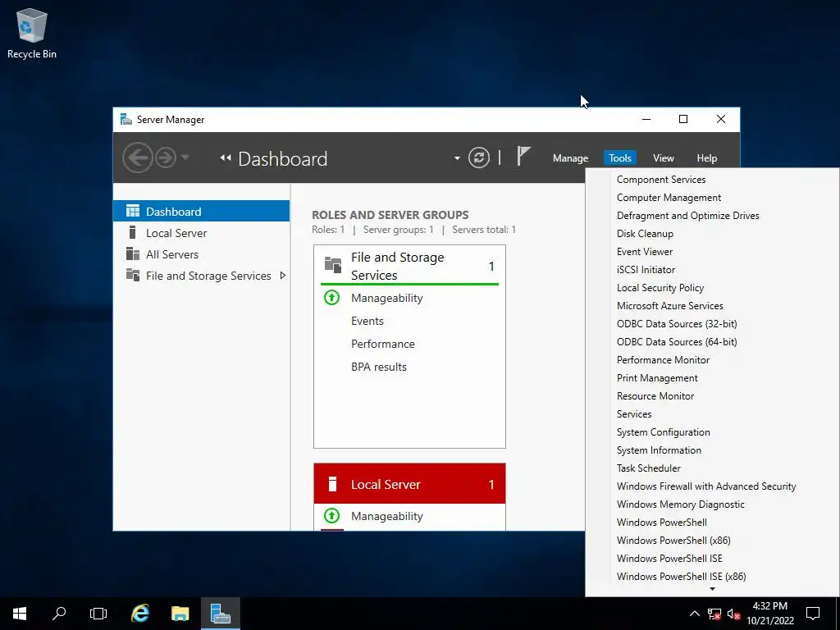Open the Windows Start button

(x=20, y=614)
